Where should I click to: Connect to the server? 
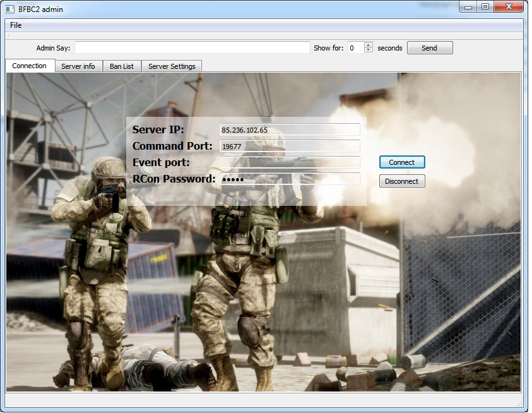(402, 162)
